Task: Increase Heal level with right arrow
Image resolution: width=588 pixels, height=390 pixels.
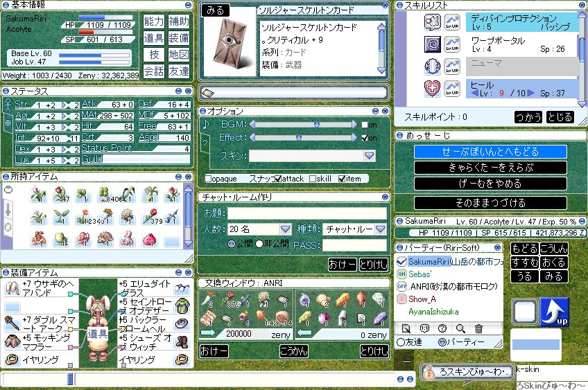Action: coord(530,93)
